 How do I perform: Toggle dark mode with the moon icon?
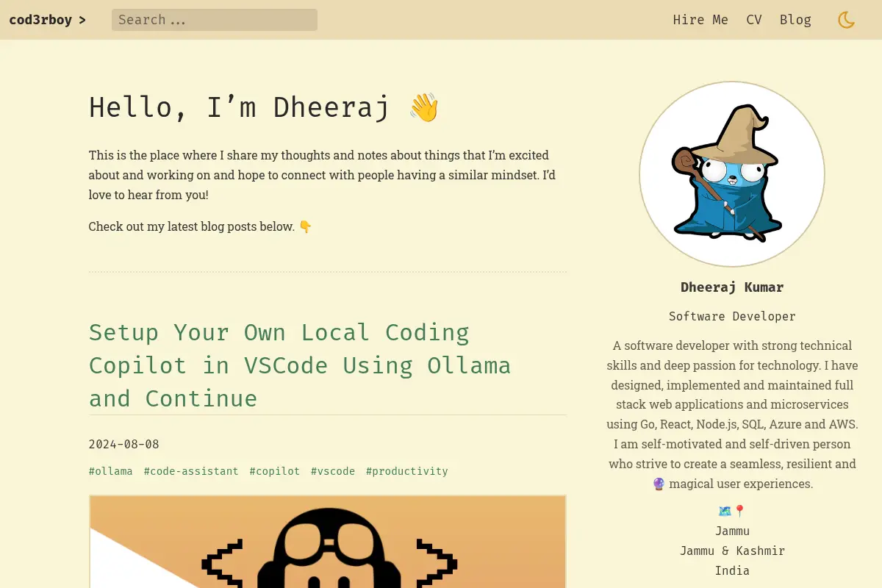pyautogui.click(x=846, y=20)
